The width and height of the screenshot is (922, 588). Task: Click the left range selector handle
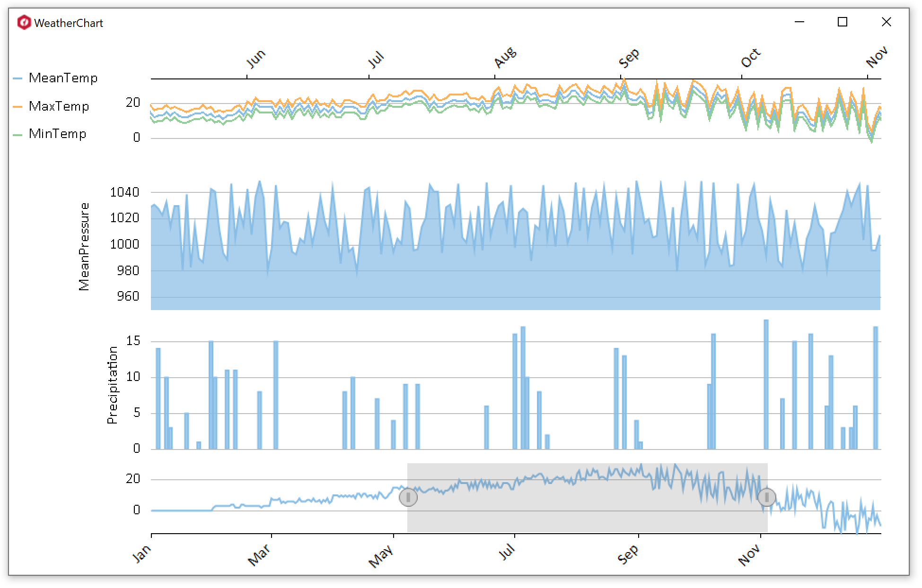[408, 497]
